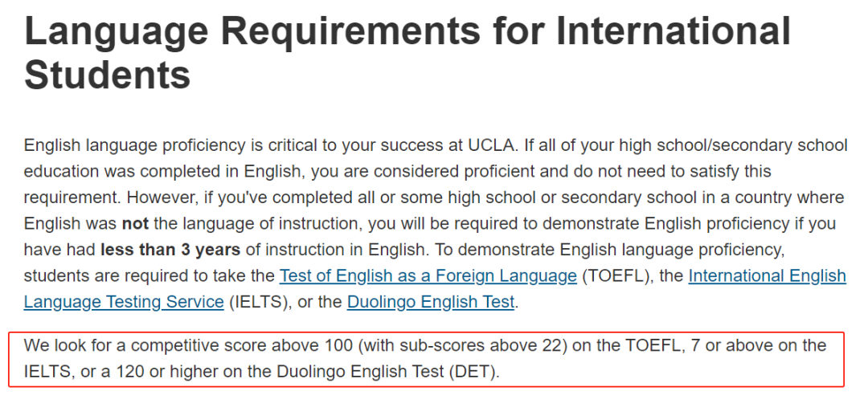Open the Test of English as a Foreign Language link
The image size is (868, 399).
tap(428, 275)
